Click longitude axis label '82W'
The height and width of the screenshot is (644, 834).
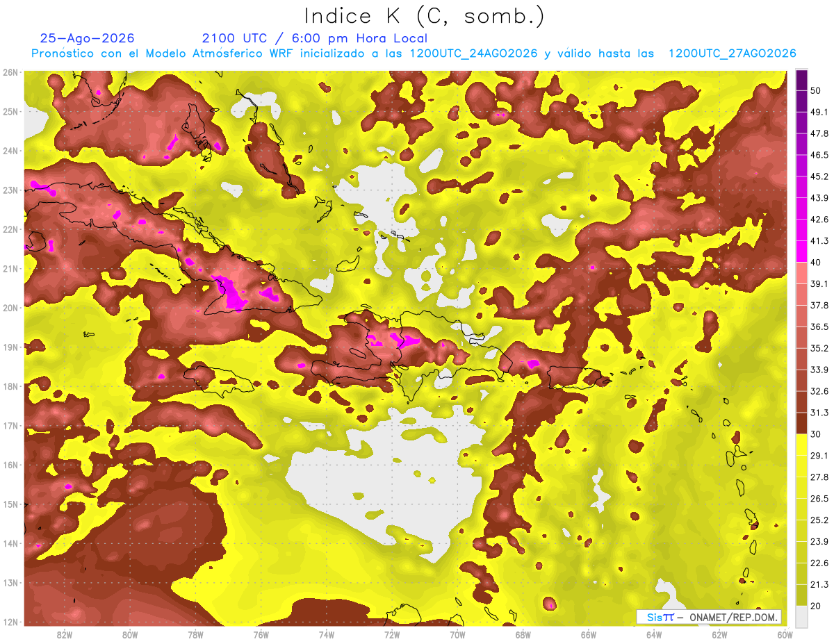click(x=65, y=634)
